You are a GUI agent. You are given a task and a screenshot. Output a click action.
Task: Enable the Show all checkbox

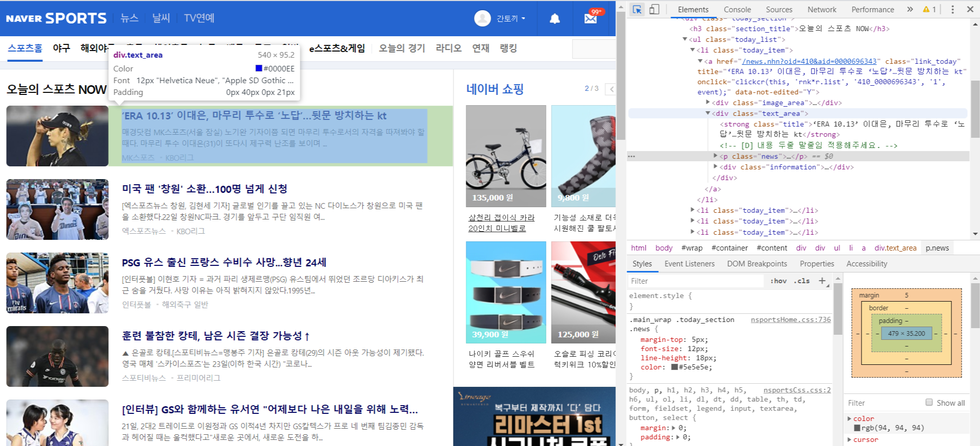(x=929, y=402)
